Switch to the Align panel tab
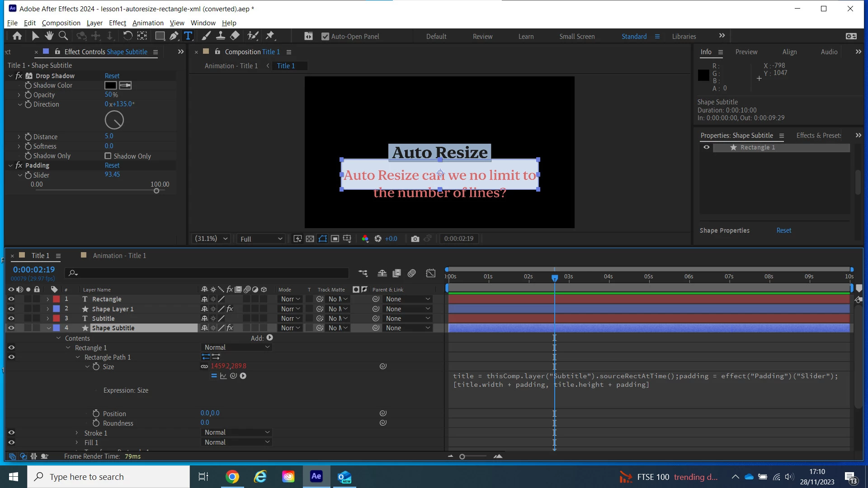This screenshot has height=488, width=868. 789,52
